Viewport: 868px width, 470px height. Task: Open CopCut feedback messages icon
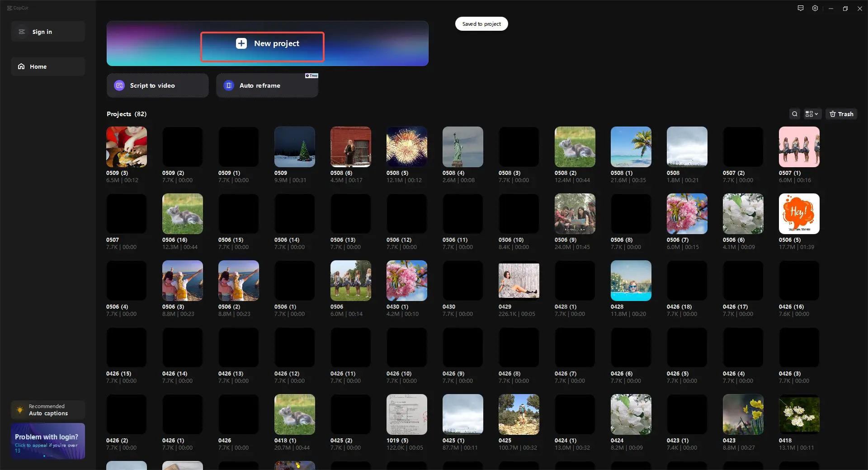coord(800,8)
